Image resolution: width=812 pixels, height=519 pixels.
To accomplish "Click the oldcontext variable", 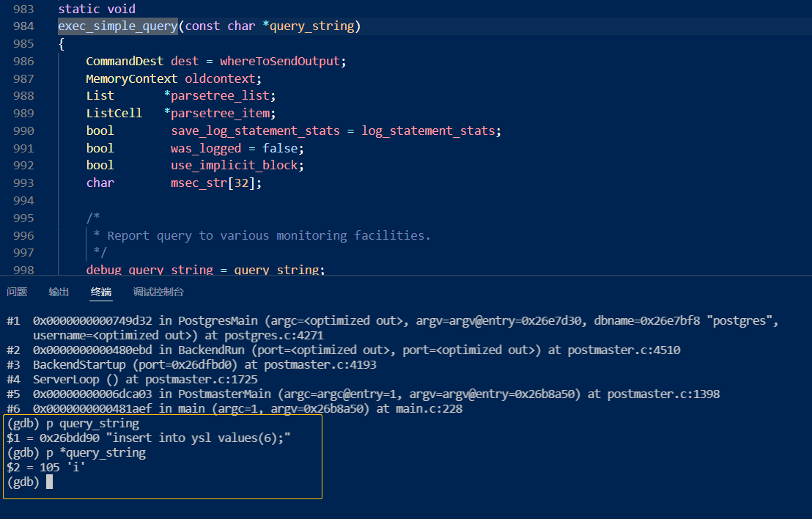I will [x=220, y=78].
